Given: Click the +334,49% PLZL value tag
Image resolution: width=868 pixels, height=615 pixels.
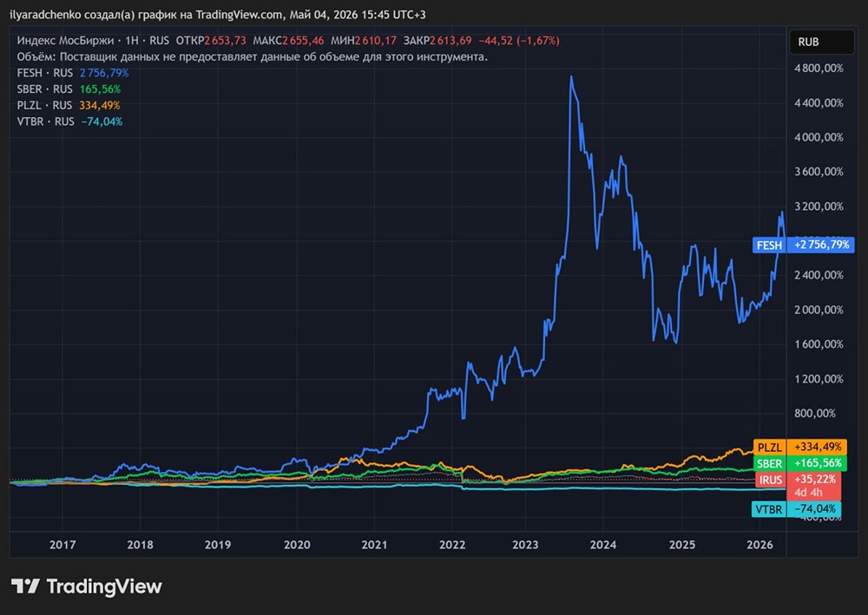Looking at the screenshot, I should pos(817,447).
